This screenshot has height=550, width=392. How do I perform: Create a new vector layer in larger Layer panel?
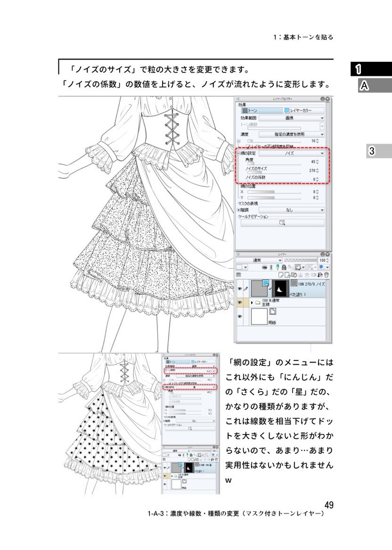point(287,274)
